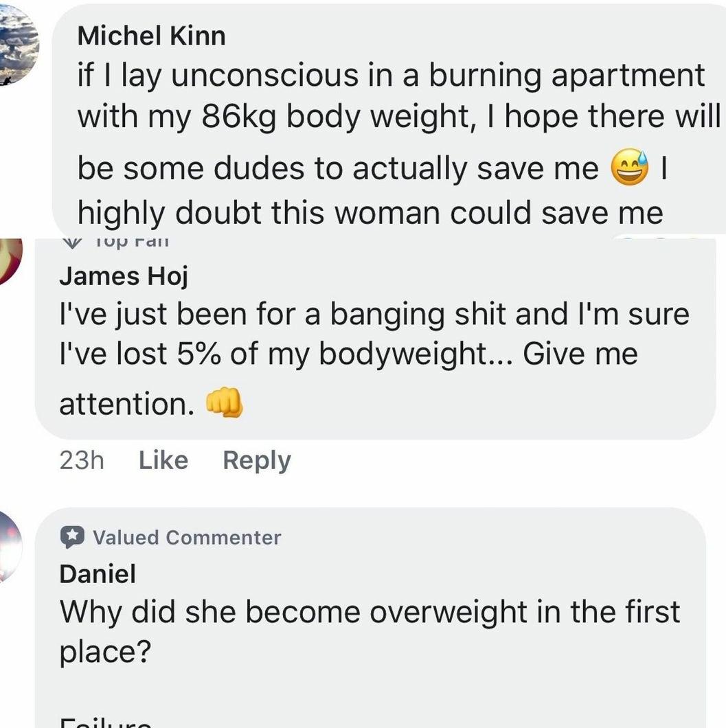Open Michel Kinn's profile via his name

(151, 36)
